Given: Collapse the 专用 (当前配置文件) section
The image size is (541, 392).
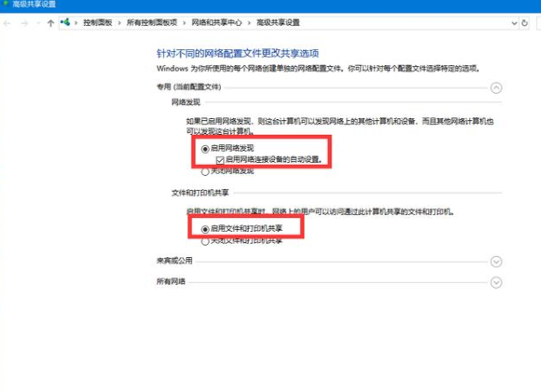Looking at the screenshot, I should [x=496, y=88].
